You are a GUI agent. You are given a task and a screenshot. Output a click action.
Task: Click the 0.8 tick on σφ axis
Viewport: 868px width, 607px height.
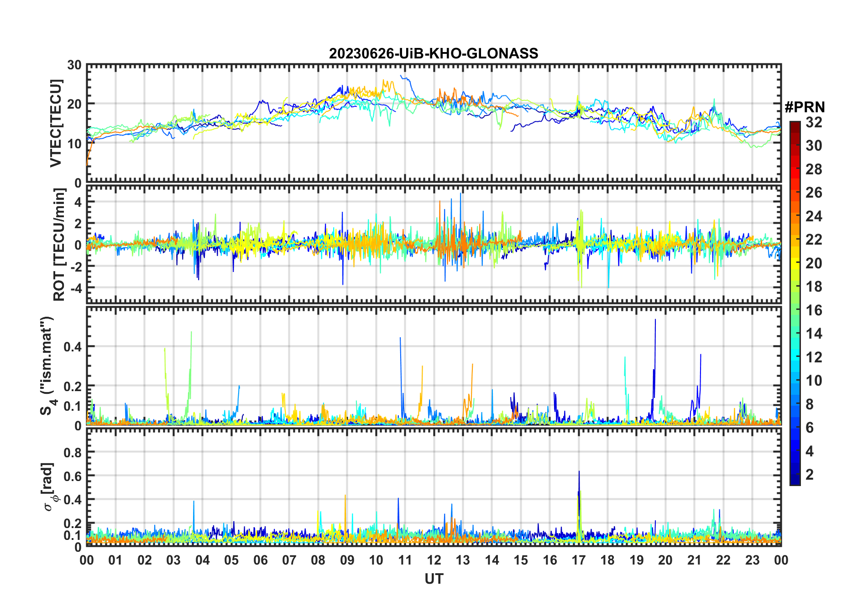73,452
